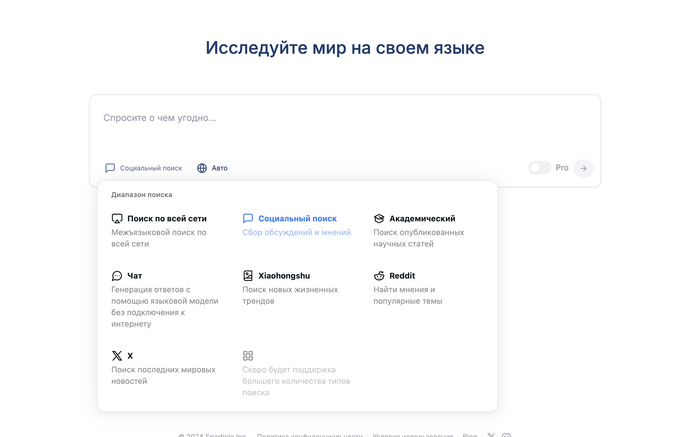Click the Исследуйте мир на своем языке heading
Image resolution: width=700 pixels, height=437 pixels.
(345, 48)
